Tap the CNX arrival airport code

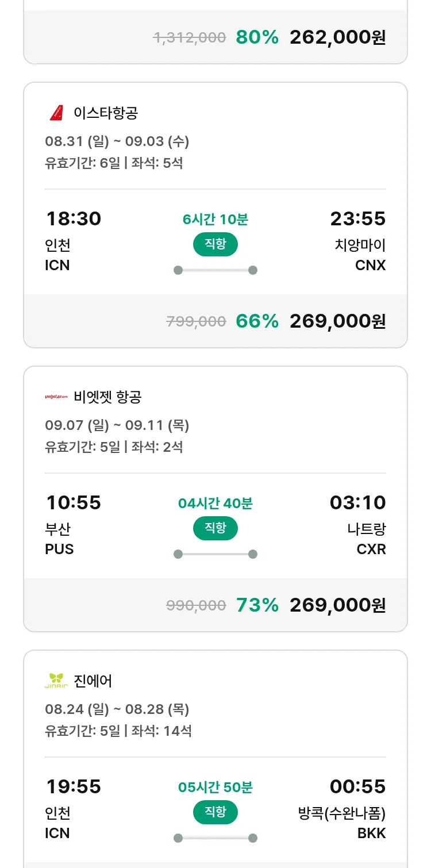[x=371, y=266]
